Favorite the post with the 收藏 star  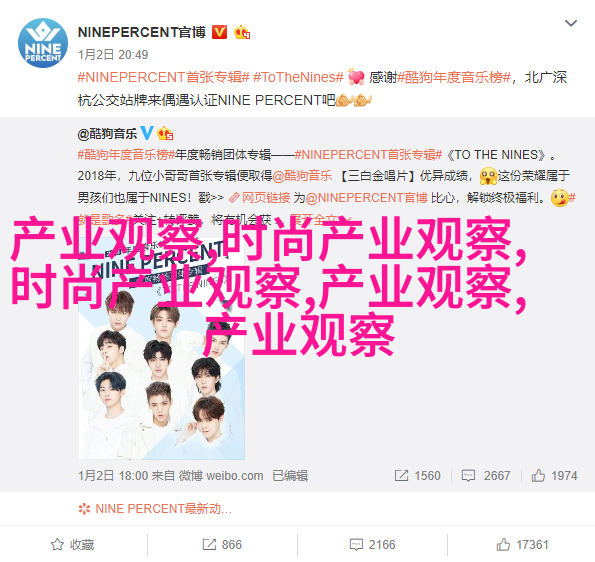pyautogui.click(x=73, y=545)
